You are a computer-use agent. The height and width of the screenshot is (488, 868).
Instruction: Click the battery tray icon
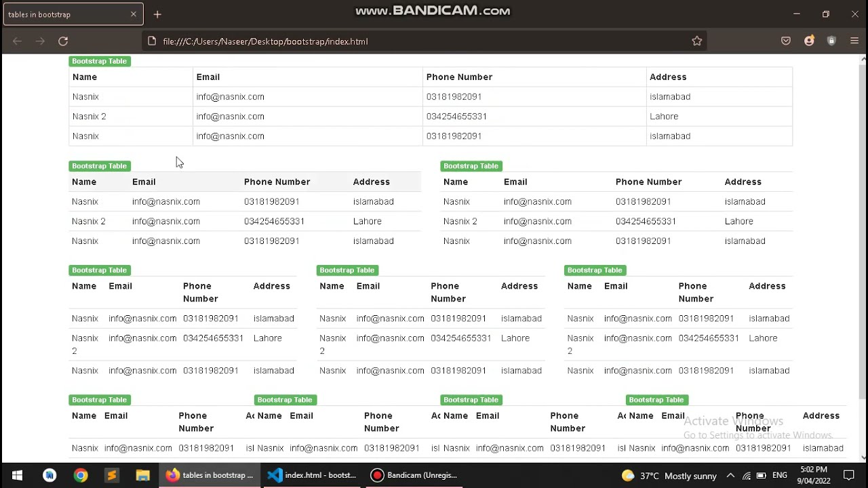761,476
